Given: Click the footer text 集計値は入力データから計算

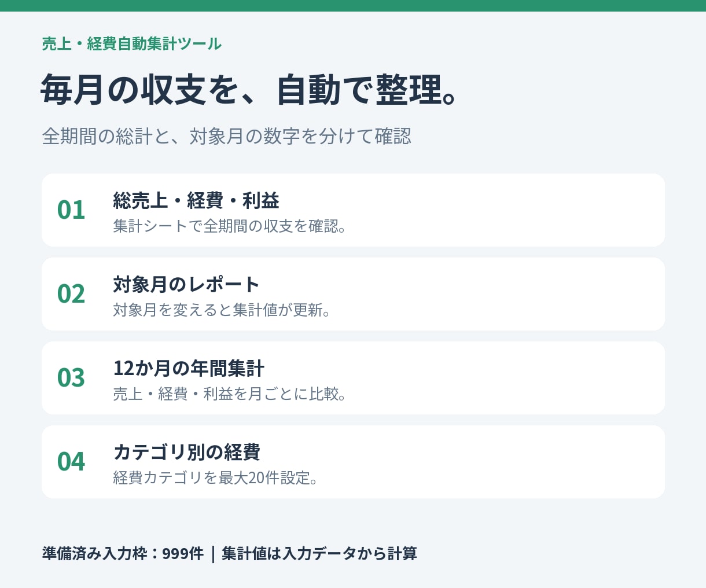Looking at the screenshot, I should tap(319, 554).
